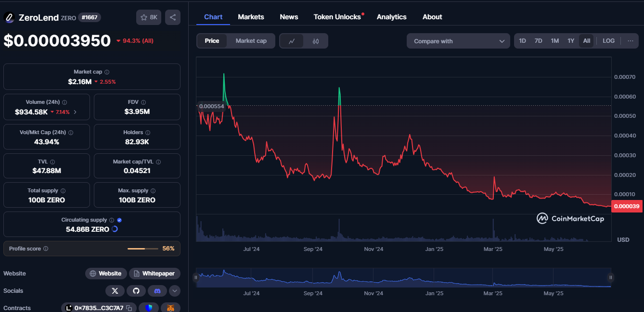Click the $2.16M market cap value
This screenshot has height=312, width=644.
click(x=79, y=82)
